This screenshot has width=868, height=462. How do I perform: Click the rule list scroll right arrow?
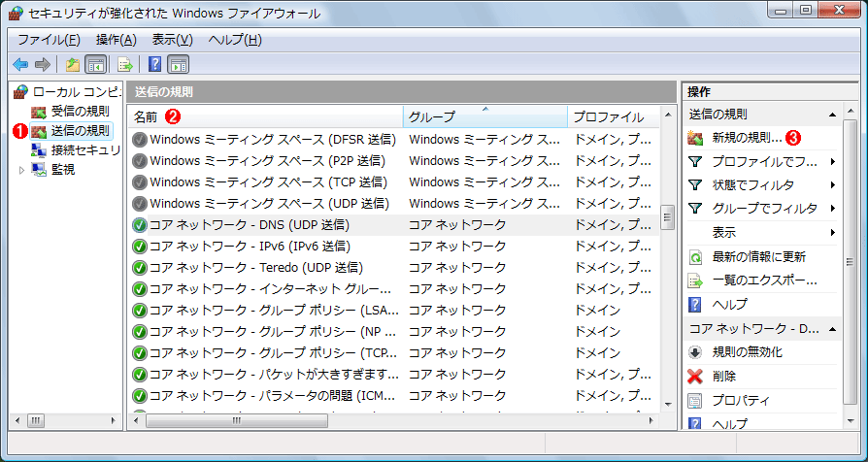651,421
